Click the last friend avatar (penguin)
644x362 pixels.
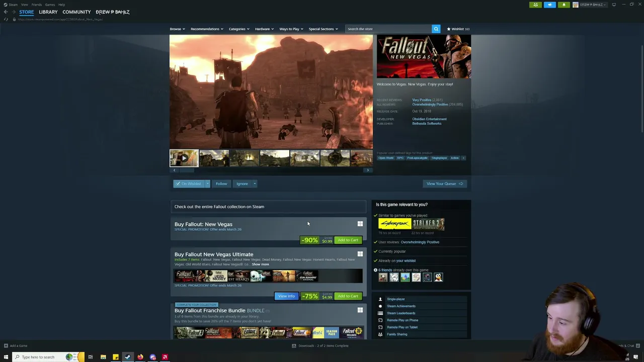pyautogui.click(x=438, y=277)
